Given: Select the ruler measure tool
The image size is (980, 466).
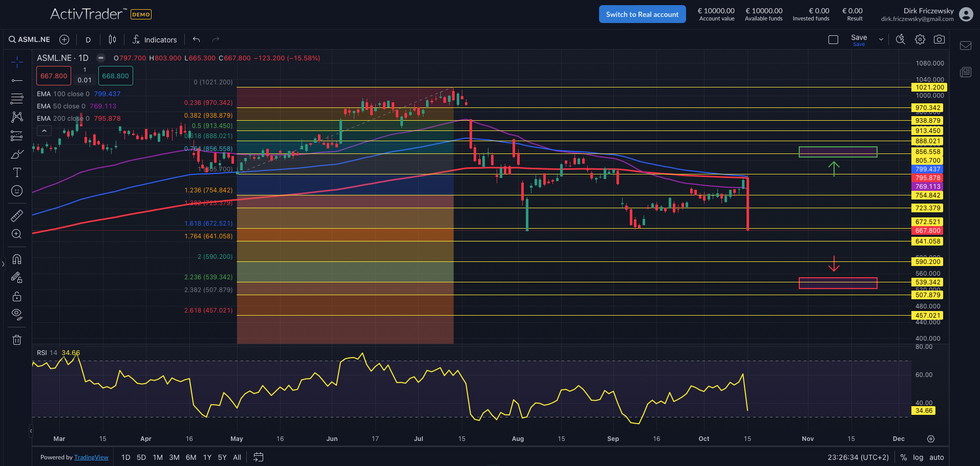Looking at the screenshot, I should pos(17,216).
